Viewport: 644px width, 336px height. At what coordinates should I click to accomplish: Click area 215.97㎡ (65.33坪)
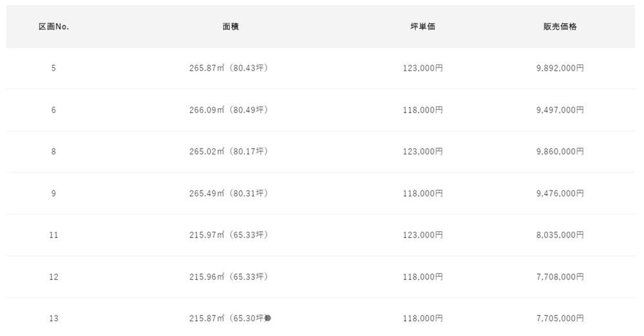(229, 235)
